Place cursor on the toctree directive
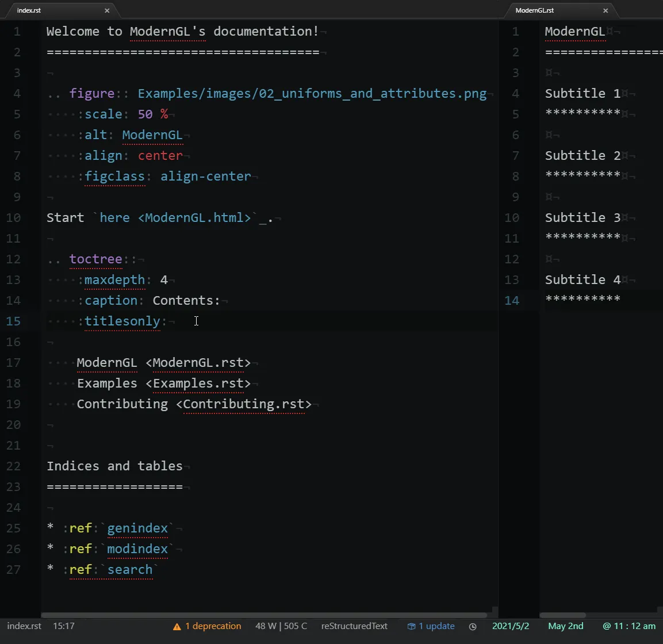The width and height of the screenshot is (663, 644). tap(95, 259)
